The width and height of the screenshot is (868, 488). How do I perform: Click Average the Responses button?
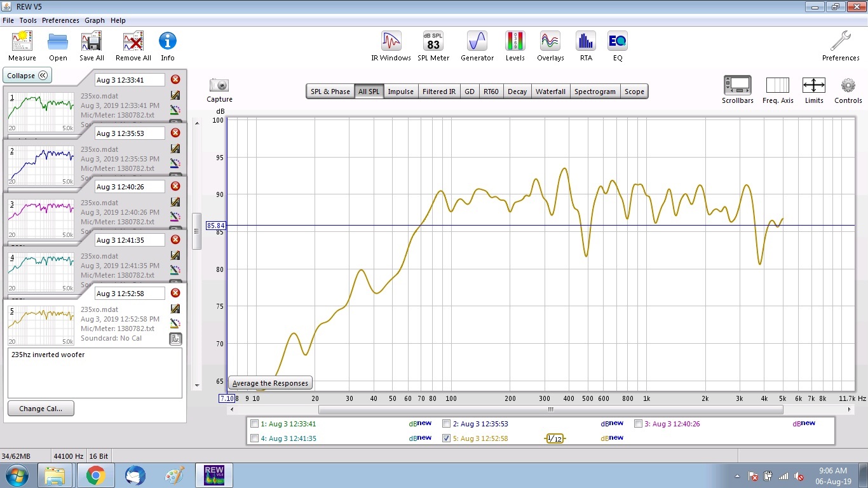(270, 383)
